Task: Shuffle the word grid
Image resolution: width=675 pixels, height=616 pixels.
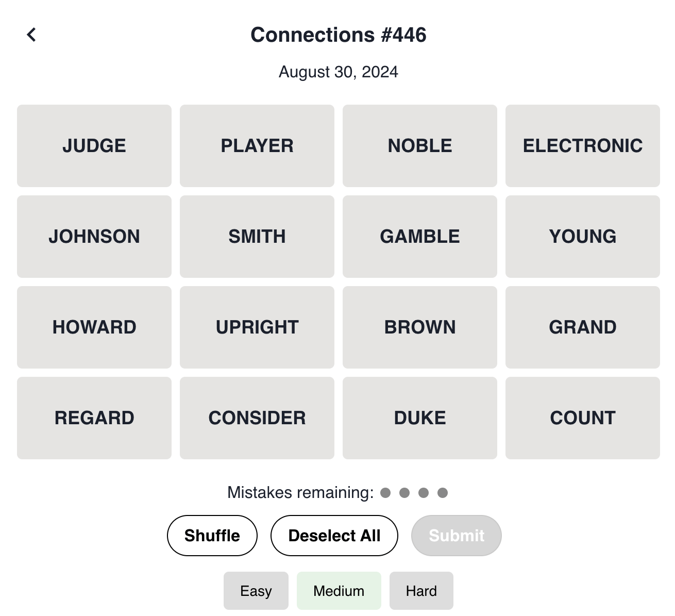Action: point(212,535)
